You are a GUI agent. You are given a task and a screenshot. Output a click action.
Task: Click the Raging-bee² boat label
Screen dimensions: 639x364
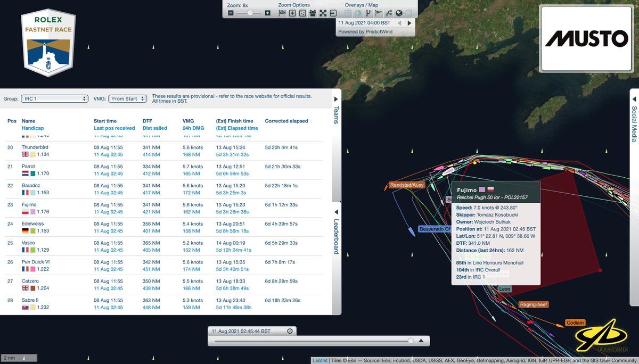pos(534,305)
